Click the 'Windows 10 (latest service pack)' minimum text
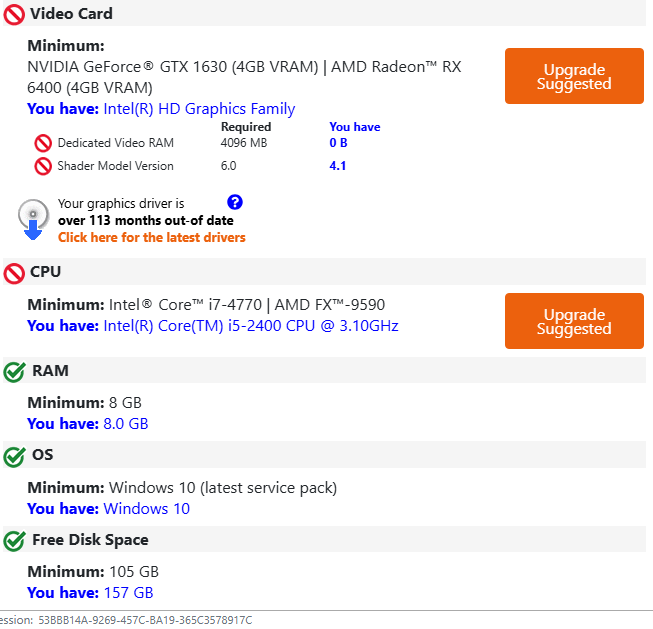The height and width of the screenshot is (629, 653). 223,488
